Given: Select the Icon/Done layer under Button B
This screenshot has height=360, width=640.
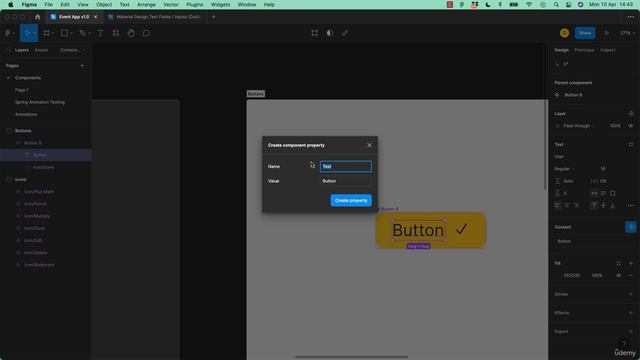Looking at the screenshot, I should (43, 167).
